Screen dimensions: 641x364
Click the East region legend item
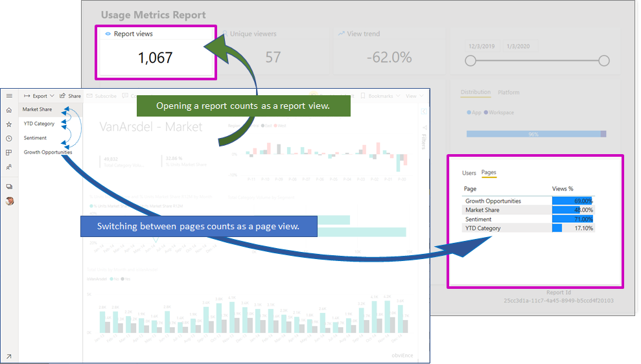click(x=266, y=126)
